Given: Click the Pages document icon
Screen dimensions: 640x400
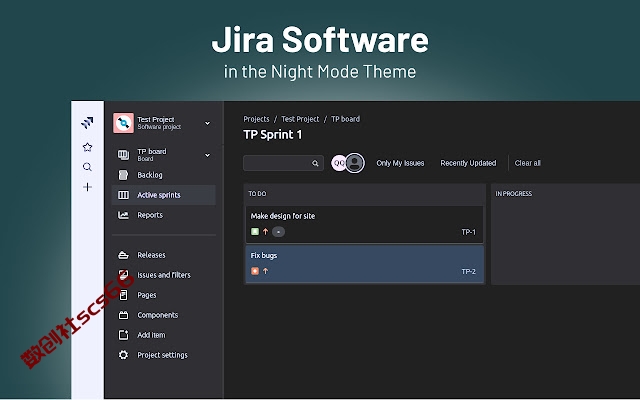Looking at the screenshot, I should [x=123, y=295].
